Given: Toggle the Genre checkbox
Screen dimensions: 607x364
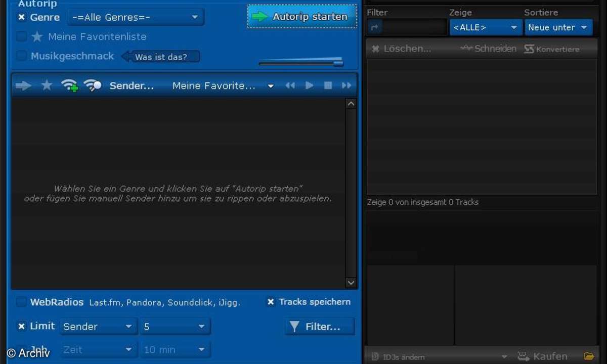Looking at the screenshot, I should (21, 17).
